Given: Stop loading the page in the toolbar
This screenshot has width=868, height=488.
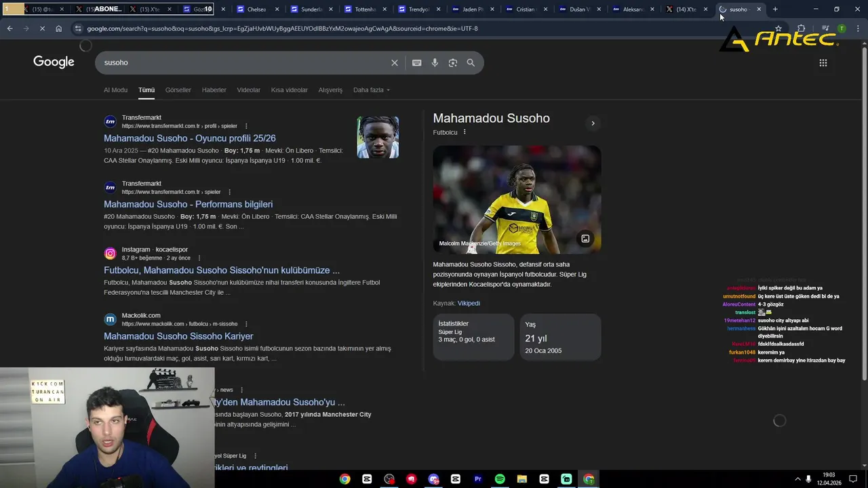Looking at the screenshot, I should 42,28.
